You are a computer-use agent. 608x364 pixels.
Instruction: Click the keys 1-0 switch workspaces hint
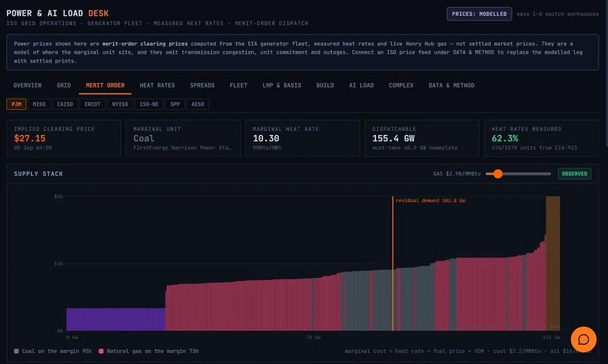pyautogui.click(x=558, y=14)
